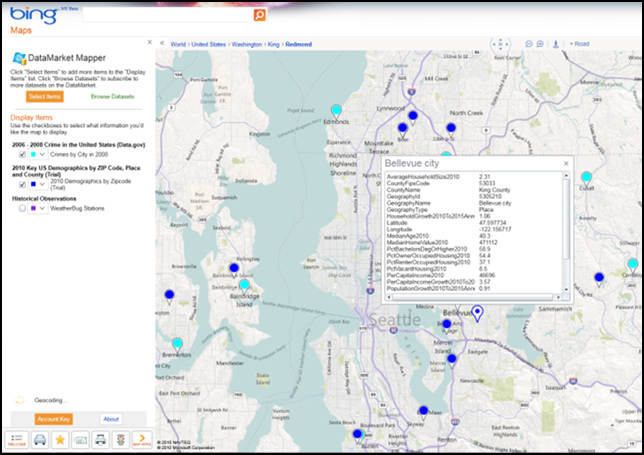Go to King in the breadcrumb
This screenshot has height=455, width=644.
pyautogui.click(x=274, y=44)
